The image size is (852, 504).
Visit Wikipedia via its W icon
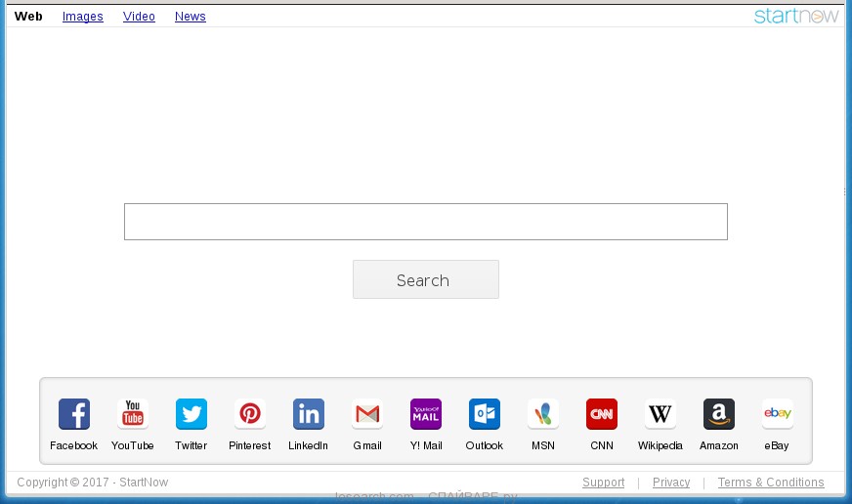click(x=660, y=414)
